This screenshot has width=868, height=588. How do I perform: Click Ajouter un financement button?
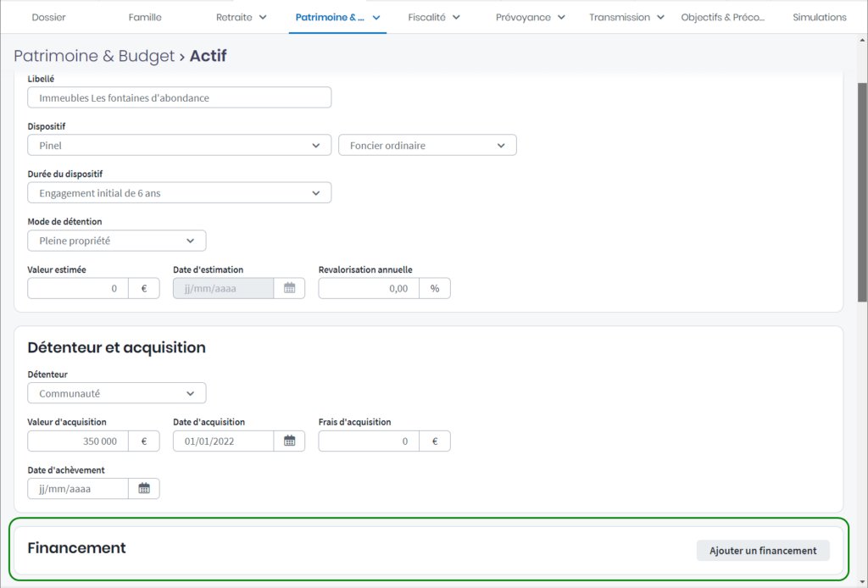(763, 551)
